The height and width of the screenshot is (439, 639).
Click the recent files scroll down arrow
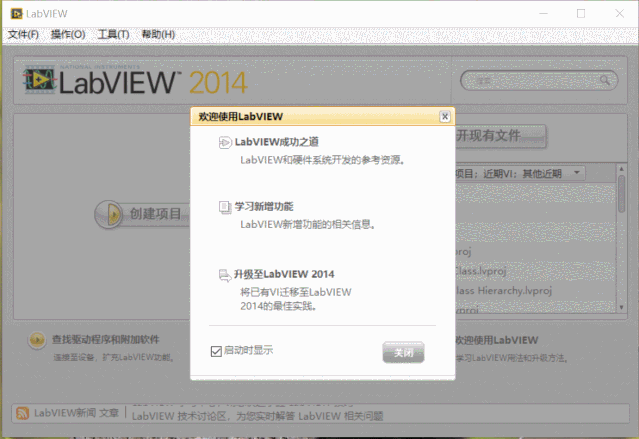point(621,307)
